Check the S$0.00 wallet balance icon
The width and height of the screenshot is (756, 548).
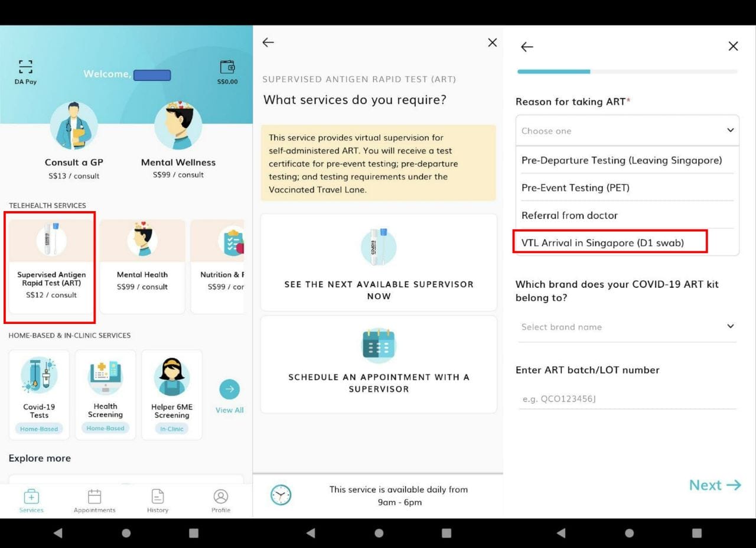[227, 70]
